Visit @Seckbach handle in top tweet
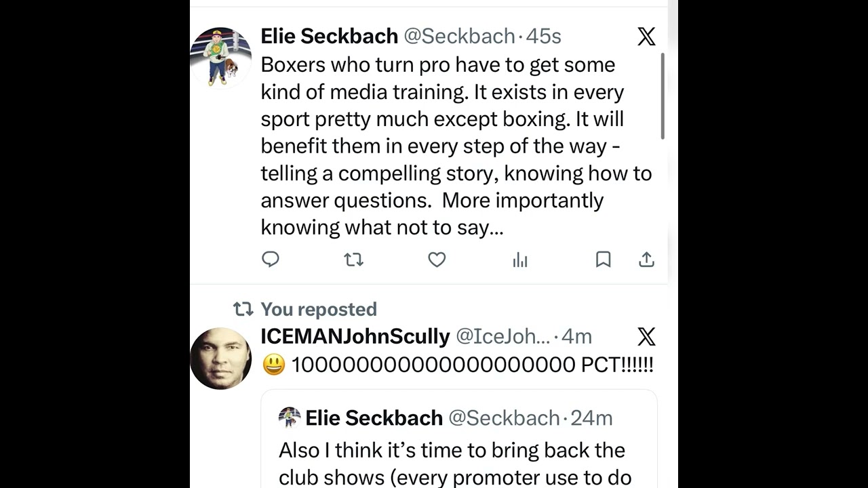 tap(459, 37)
